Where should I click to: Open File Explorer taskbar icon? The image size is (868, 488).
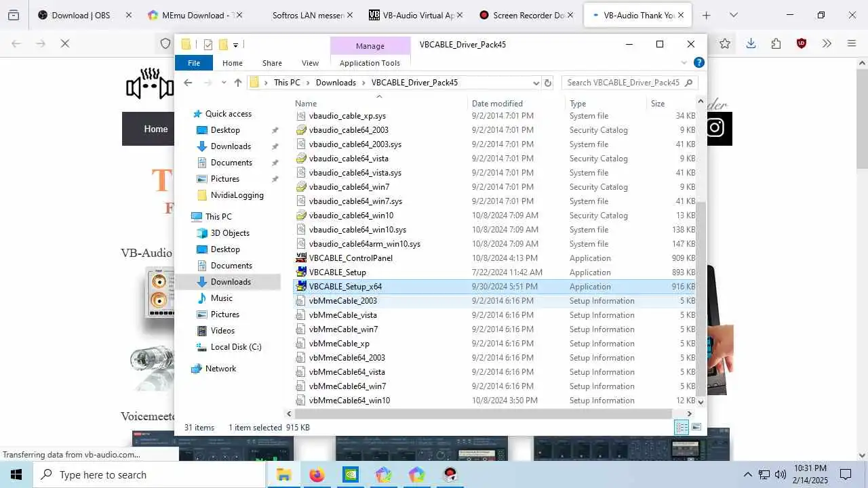click(283, 474)
